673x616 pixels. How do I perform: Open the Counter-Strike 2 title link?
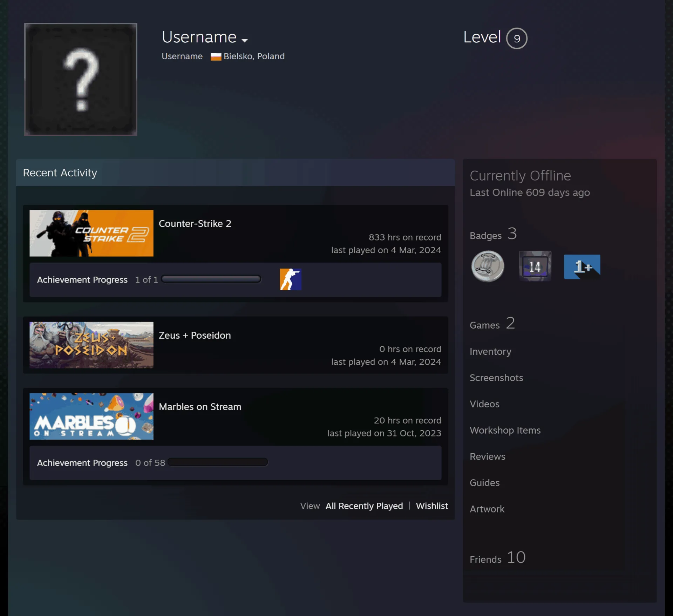(195, 224)
